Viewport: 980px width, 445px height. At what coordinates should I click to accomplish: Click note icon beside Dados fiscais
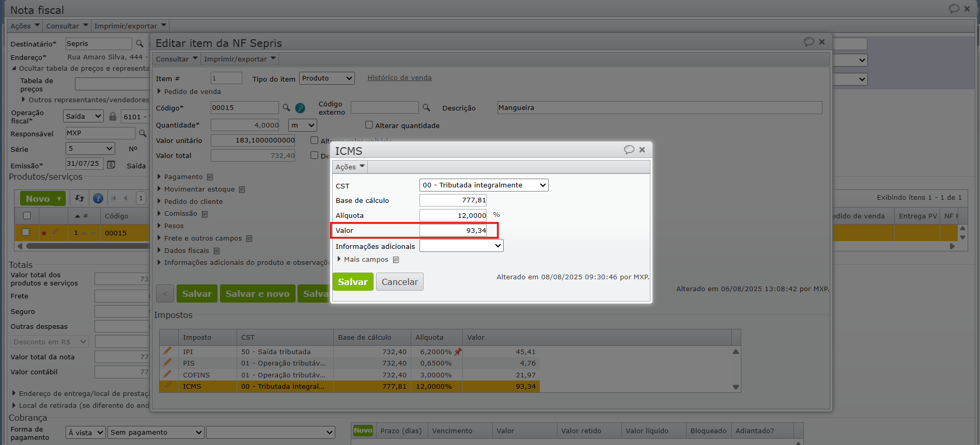[216, 251]
